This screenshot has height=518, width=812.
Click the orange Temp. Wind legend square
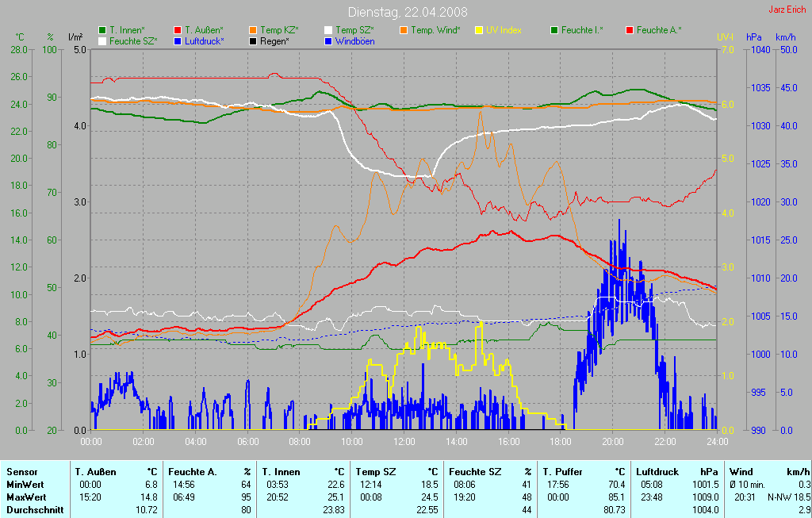(x=404, y=30)
